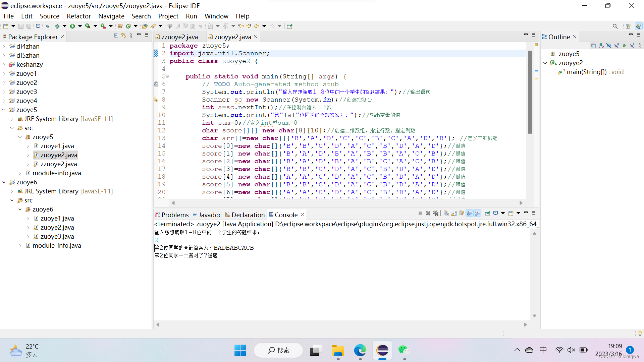Screen dimensions: 644x362
Task: Toggle Link with Editor in Package Explorer
Action: pos(123,36)
